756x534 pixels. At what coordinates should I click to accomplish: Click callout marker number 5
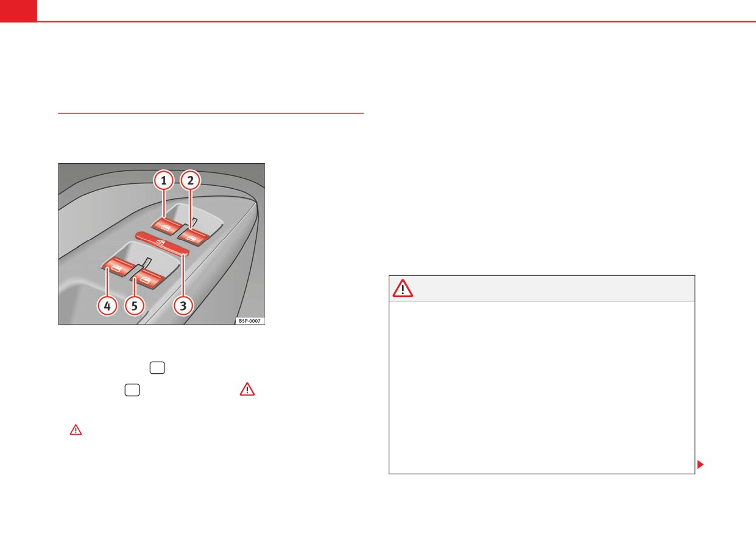(x=134, y=306)
